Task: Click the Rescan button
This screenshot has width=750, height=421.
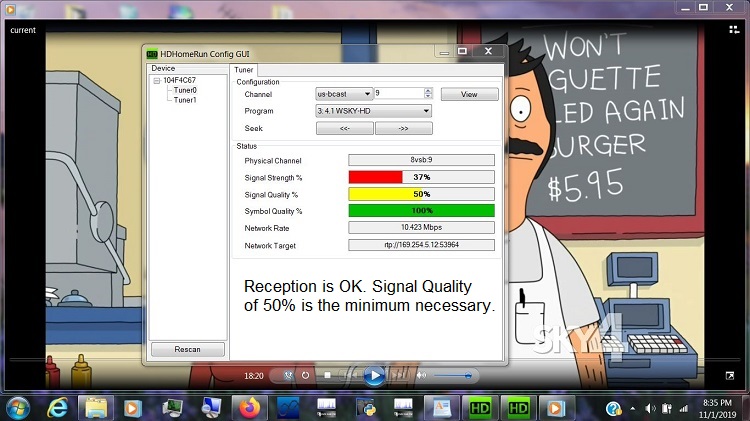Action: click(187, 349)
